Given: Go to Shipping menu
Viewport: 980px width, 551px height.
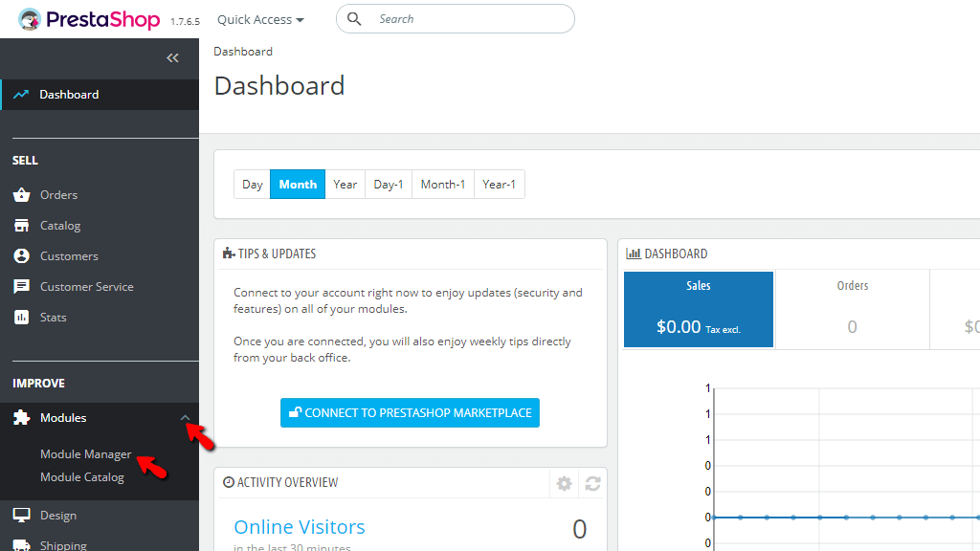Looking at the screenshot, I should tap(63, 544).
